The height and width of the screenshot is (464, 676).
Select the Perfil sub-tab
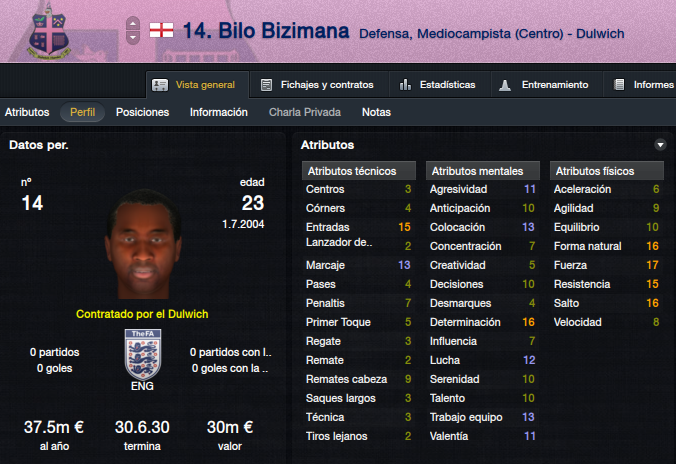click(82, 112)
